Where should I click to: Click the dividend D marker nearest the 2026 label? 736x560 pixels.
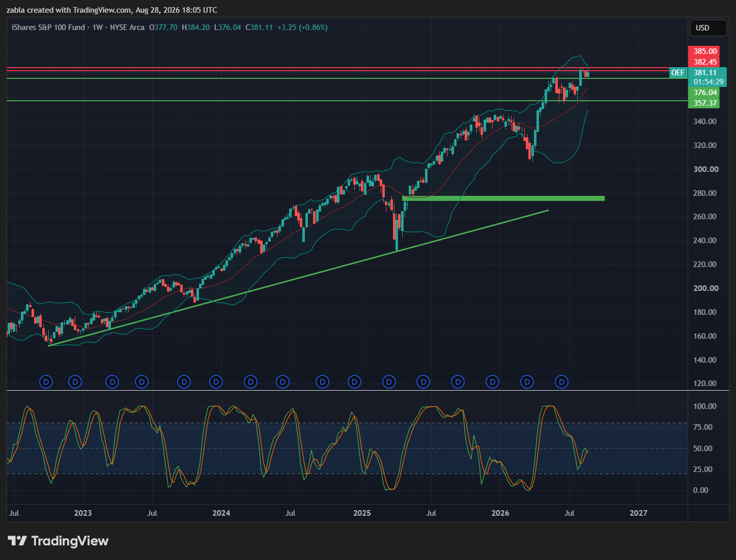[492, 381]
